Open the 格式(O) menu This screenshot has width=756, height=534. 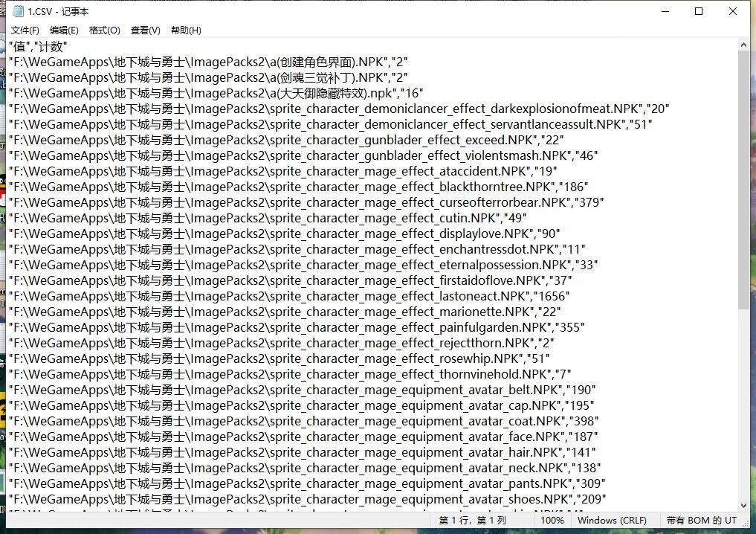click(105, 30)
